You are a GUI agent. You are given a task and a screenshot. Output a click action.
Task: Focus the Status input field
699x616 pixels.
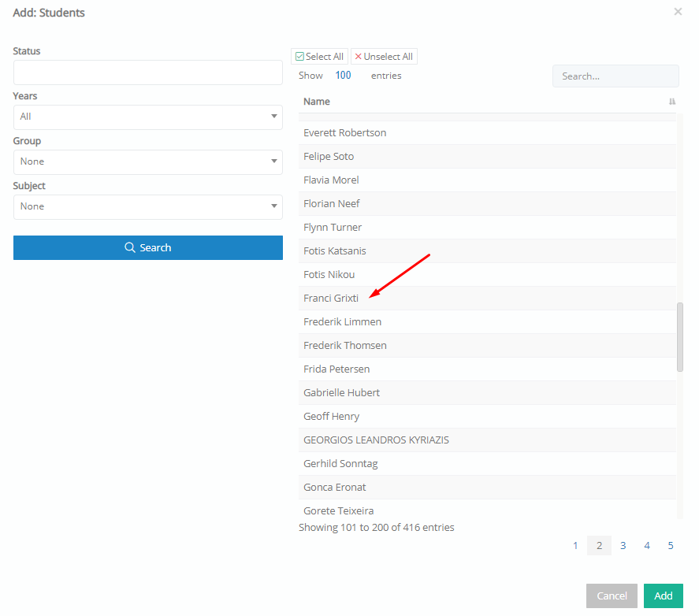point(148,72)
